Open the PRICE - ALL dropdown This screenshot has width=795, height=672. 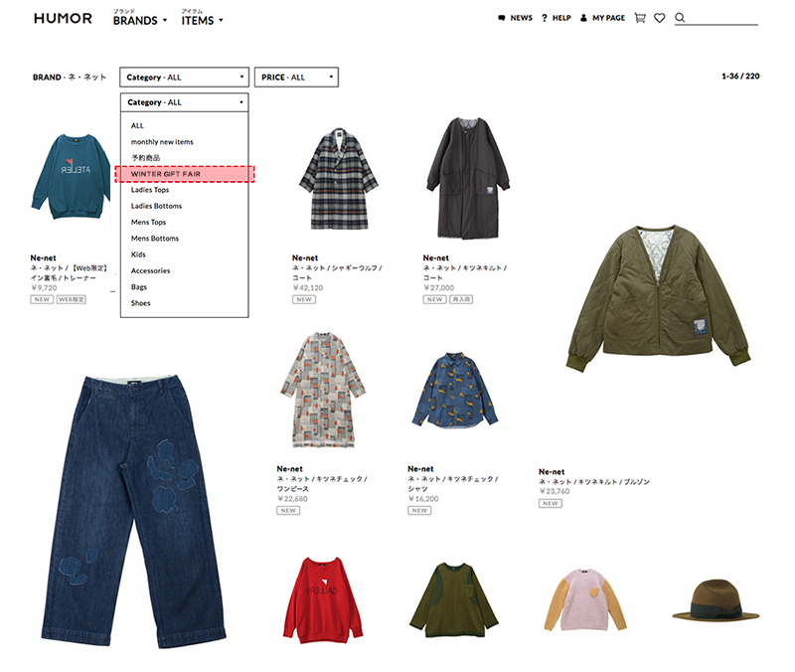pyautogui.click(x=296, y=78)
